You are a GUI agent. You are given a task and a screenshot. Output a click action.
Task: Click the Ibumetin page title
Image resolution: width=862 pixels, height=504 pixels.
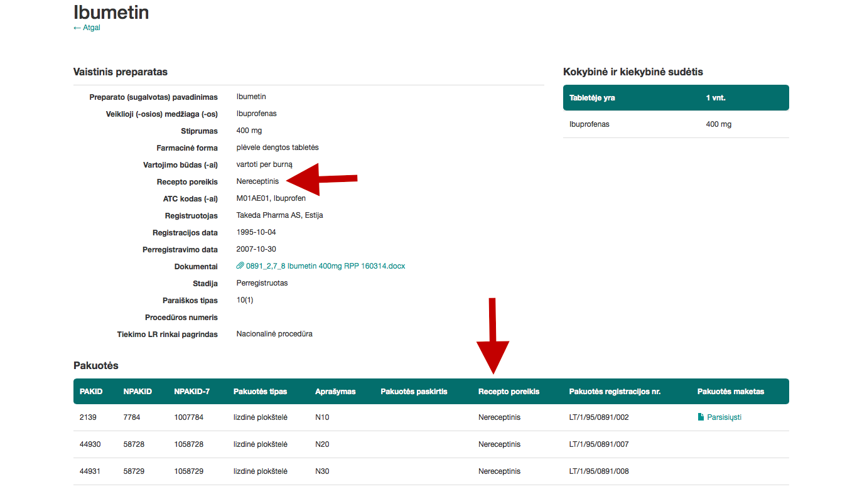coord(111,12)
